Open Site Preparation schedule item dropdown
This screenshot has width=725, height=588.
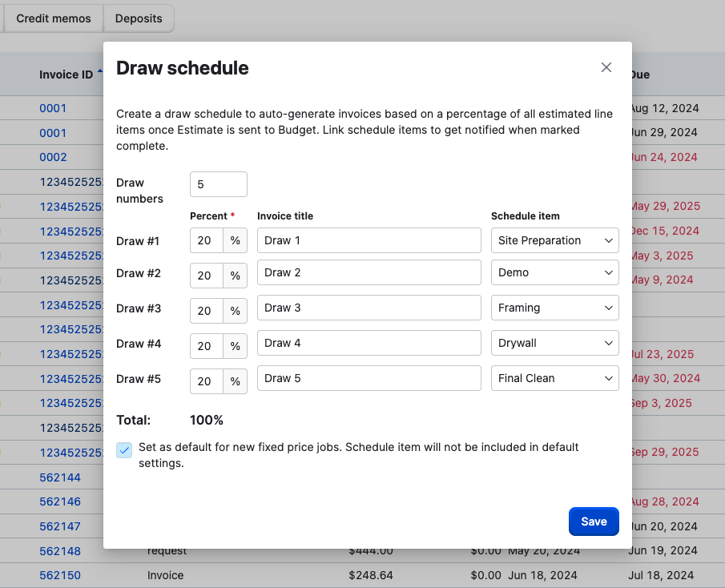tap(554, 240)
